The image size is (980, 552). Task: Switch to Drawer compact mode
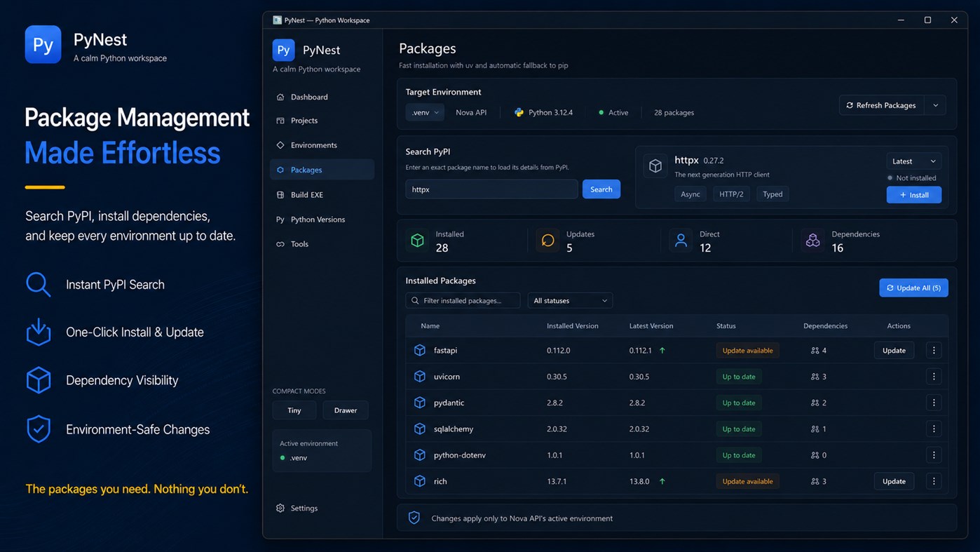346,410
